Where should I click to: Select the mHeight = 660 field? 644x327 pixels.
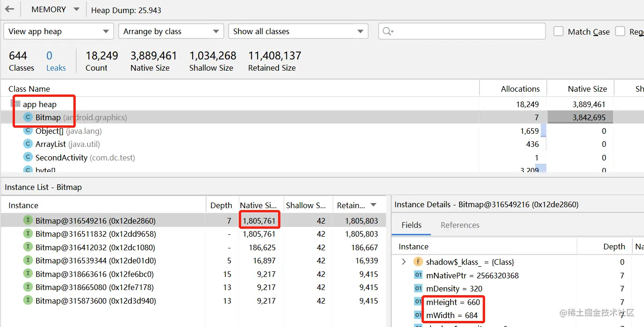518,302
